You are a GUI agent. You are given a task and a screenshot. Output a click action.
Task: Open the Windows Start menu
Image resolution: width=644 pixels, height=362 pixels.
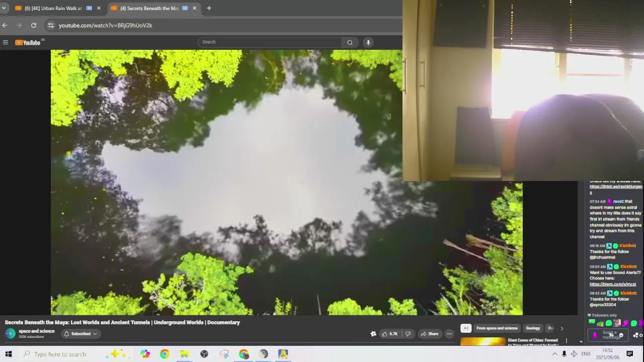tap(8, 354)
